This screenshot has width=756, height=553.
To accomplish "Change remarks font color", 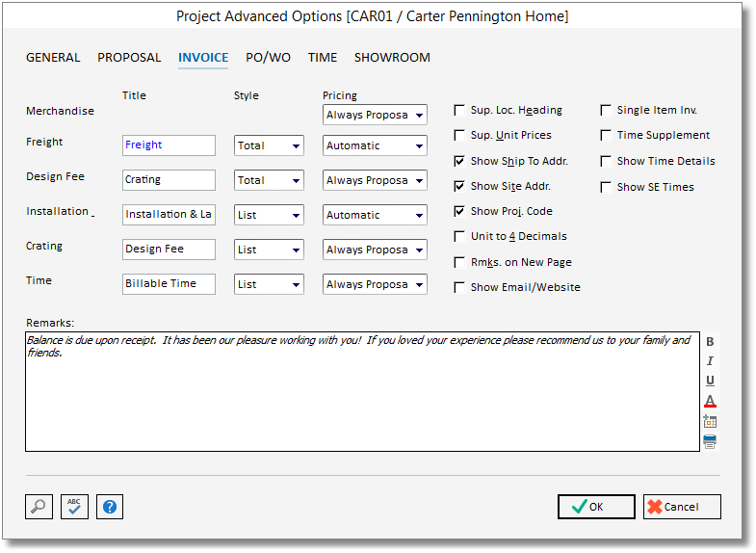I will coord(710,401).
